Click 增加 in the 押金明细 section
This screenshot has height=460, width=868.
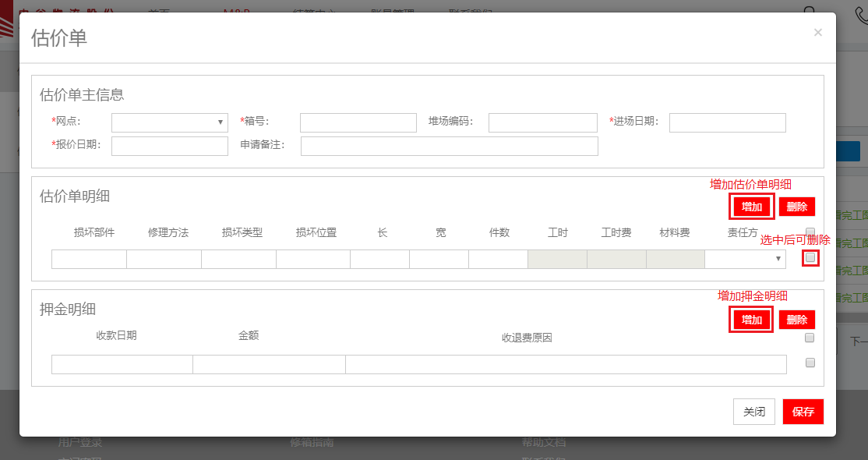(x=752, y=320)
